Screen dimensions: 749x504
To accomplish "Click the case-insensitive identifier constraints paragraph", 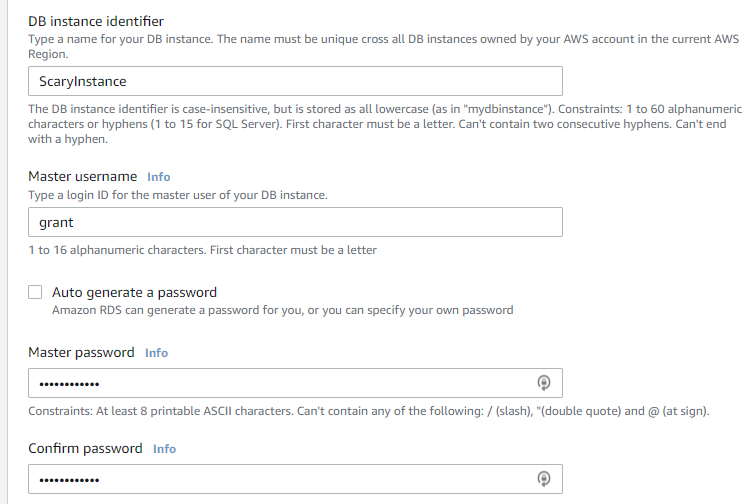I will point(385,124).
